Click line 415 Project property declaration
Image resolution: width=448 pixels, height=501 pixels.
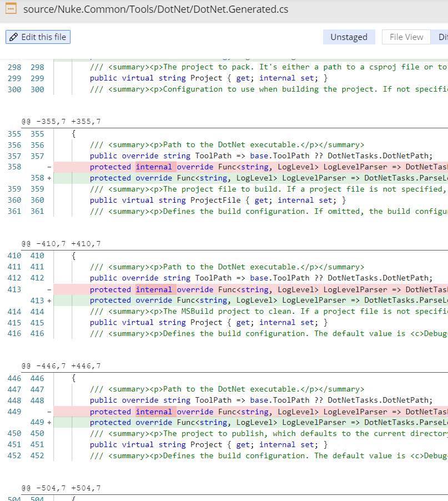coord(209,323)
